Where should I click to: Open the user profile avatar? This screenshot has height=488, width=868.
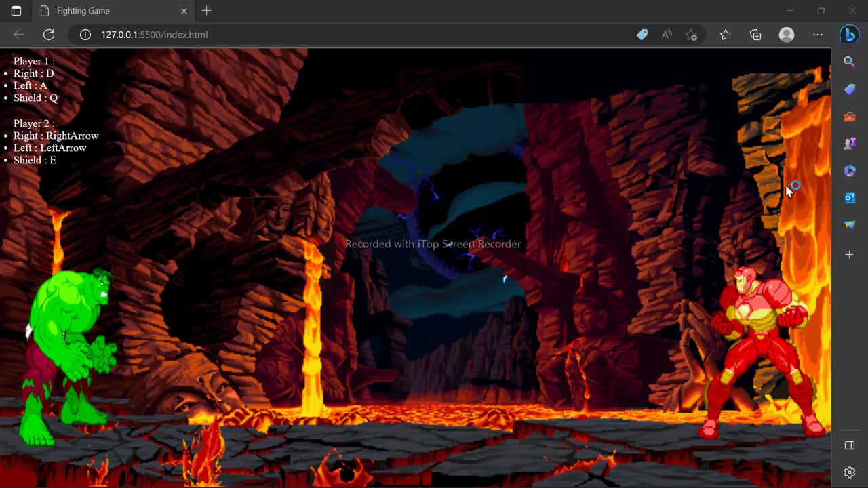(x=787, y=35)
